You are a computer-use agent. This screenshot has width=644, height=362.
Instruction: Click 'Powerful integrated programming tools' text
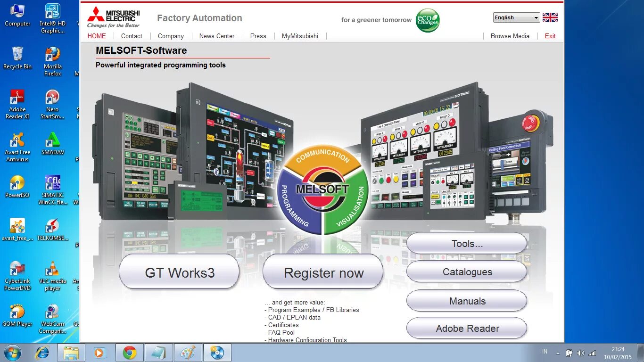coord(161,65)
